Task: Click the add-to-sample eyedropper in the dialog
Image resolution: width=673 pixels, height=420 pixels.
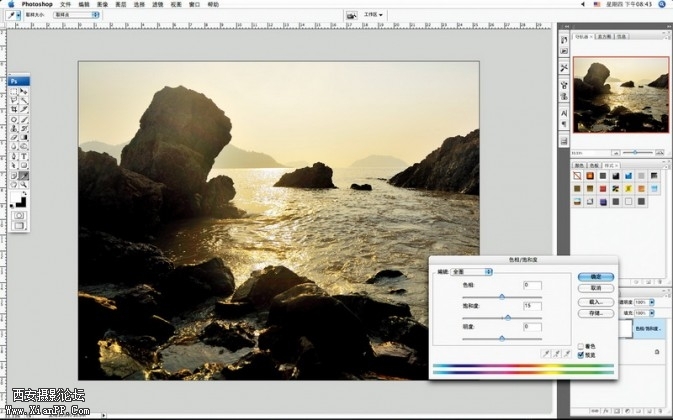Action: click(557, 353)
